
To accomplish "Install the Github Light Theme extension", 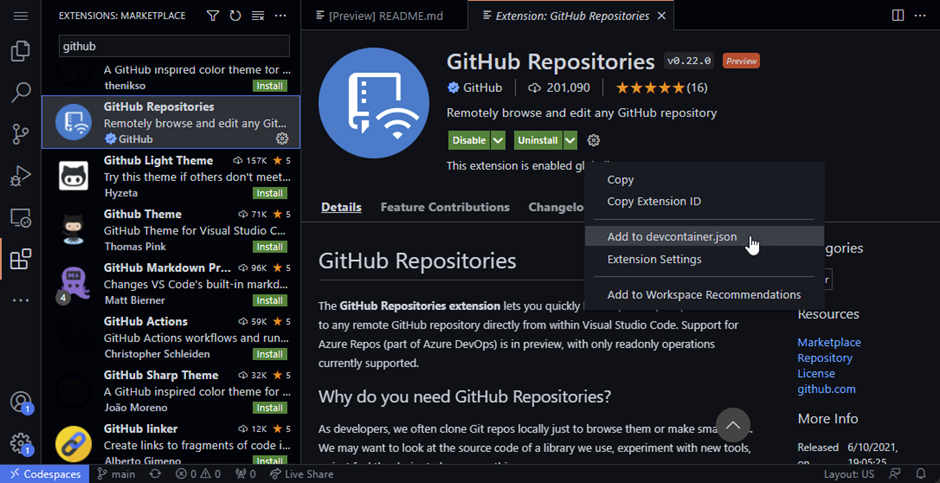I will click(270, 193).
